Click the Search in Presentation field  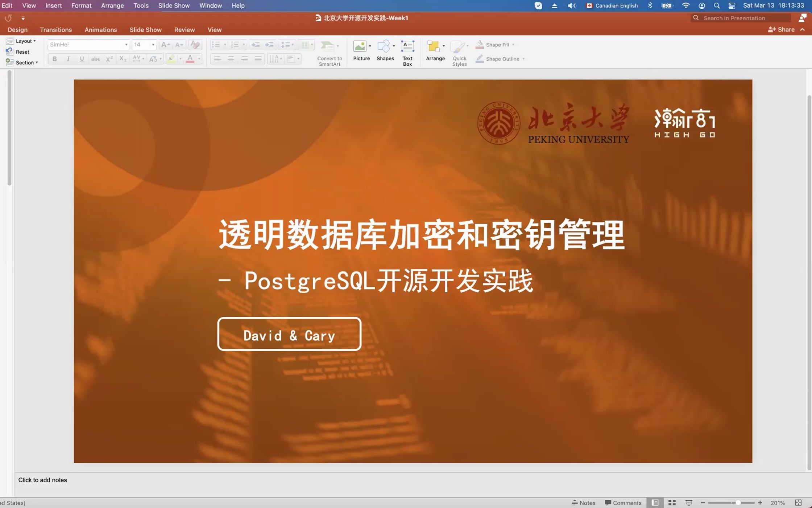[x=740, y=18]
